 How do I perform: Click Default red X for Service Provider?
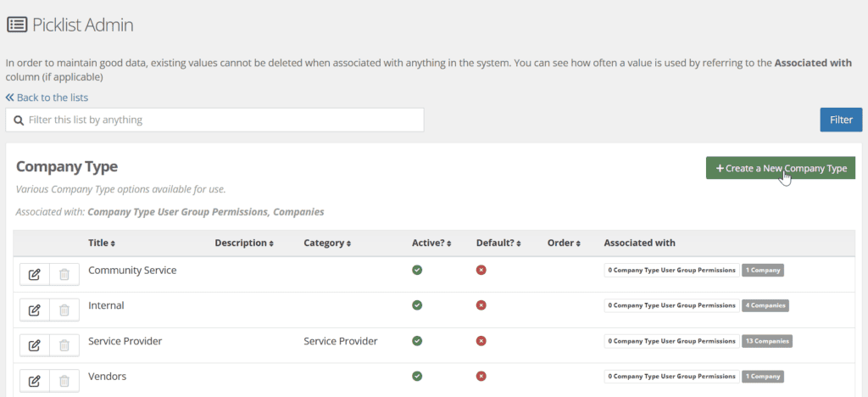click(x=481, y=341)
